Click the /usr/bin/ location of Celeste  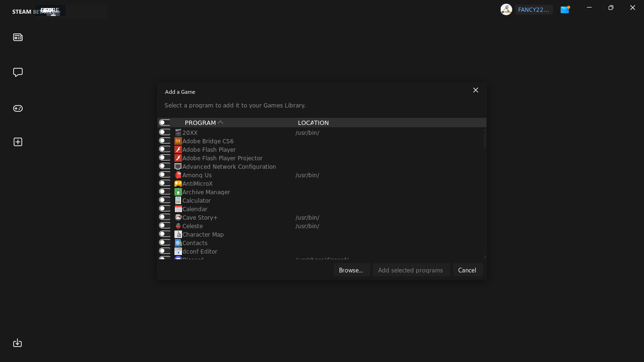pyautogui.click(x=307, y=226)
